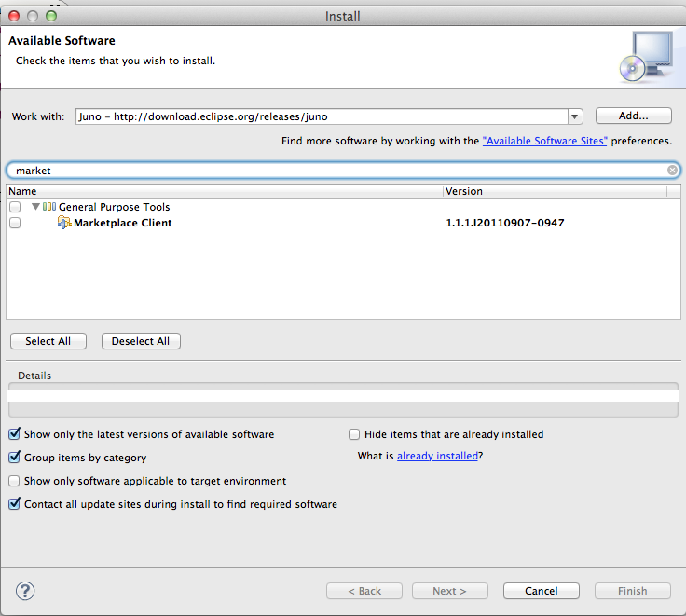Image resolution: width=686 pixels, height=616 pixels.
Task: Collapse the General Purpose Tools tree node
Action: [35, 206]
